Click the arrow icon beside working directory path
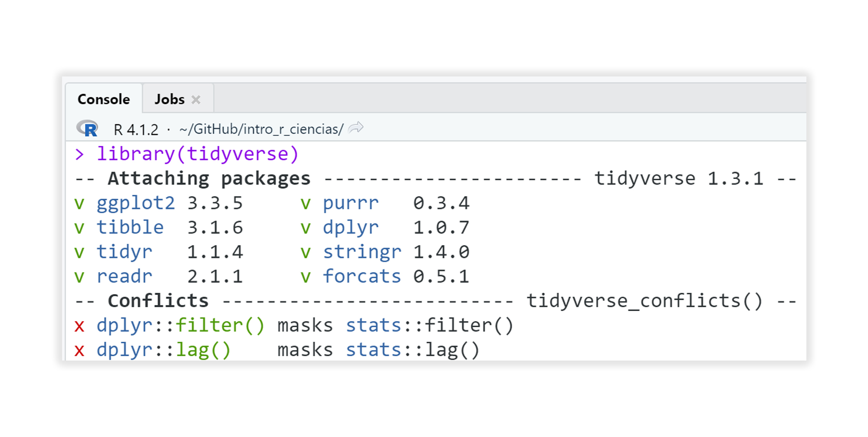Screen dimensions: 868x437 (x=355, y=127)
